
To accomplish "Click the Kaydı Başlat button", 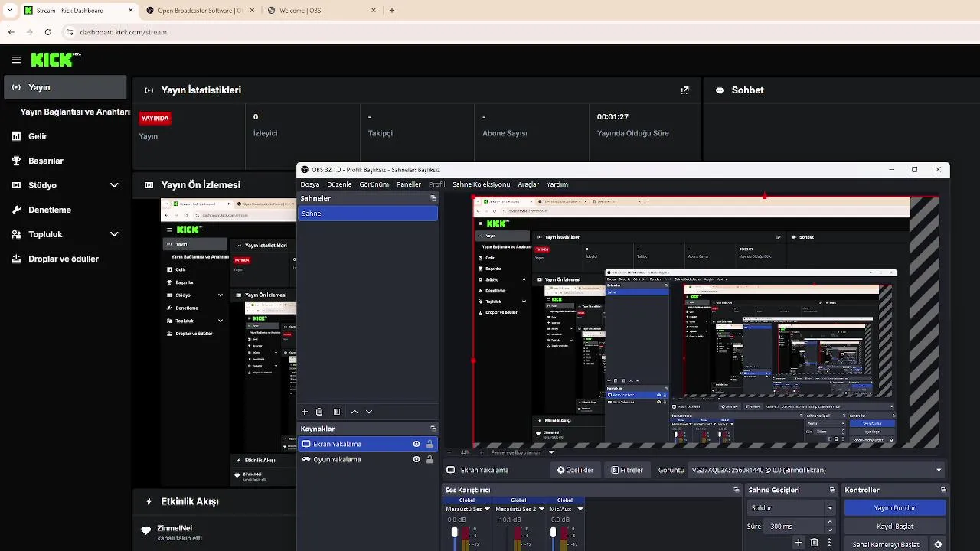I will [x=895, y=527].
